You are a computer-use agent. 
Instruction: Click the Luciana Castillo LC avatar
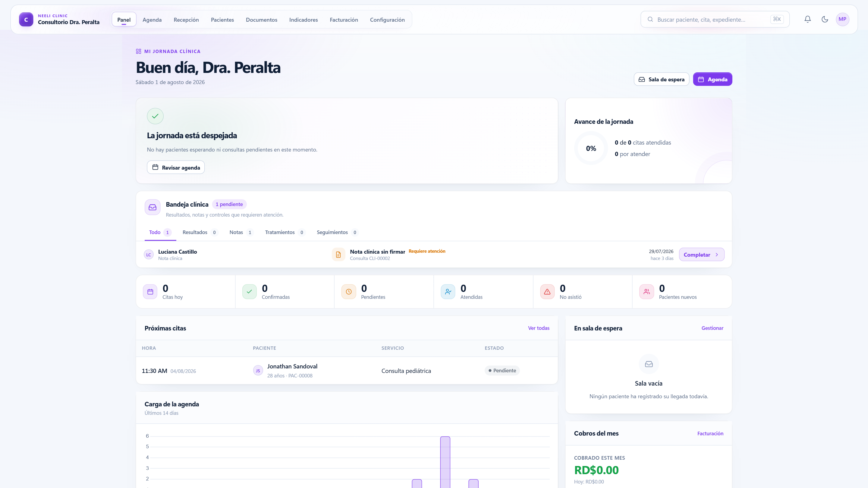[x=149, y=255]
